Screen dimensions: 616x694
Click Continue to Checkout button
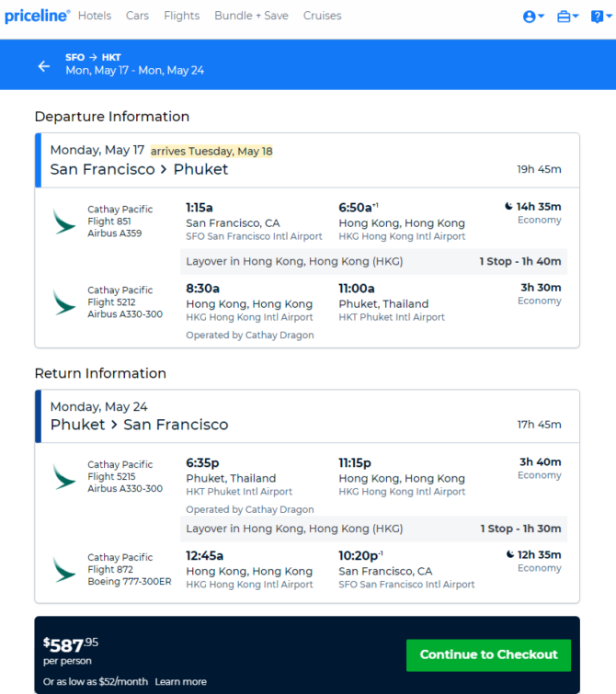coord(488,655)
